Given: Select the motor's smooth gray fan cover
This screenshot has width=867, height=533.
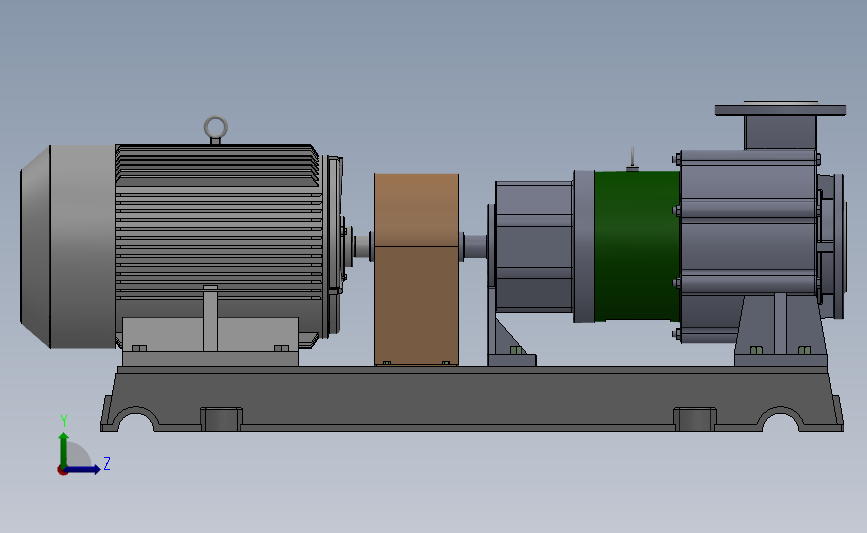Looking at the screenshot, I should (68, 247).
